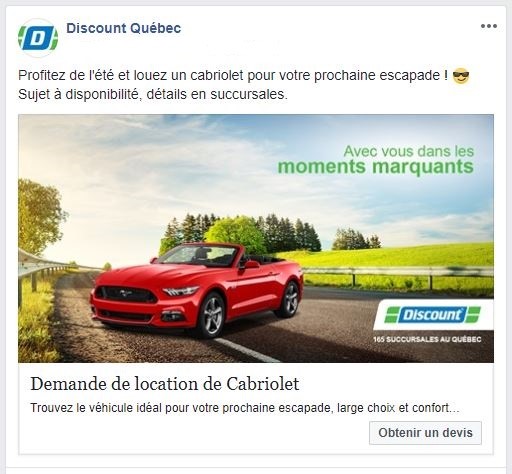Open the Discount Québec profile avatar
Viewport: 512px width, 474px height.
[x=38, y=38]
